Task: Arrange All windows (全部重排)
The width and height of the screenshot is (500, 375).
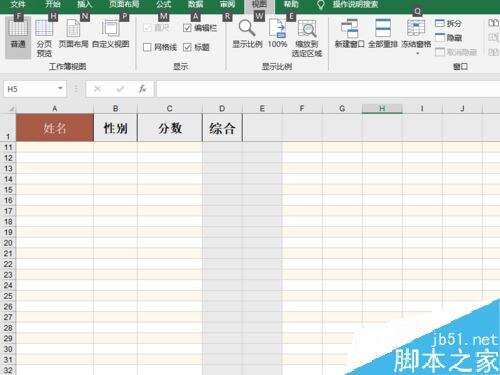Action: 383,34
